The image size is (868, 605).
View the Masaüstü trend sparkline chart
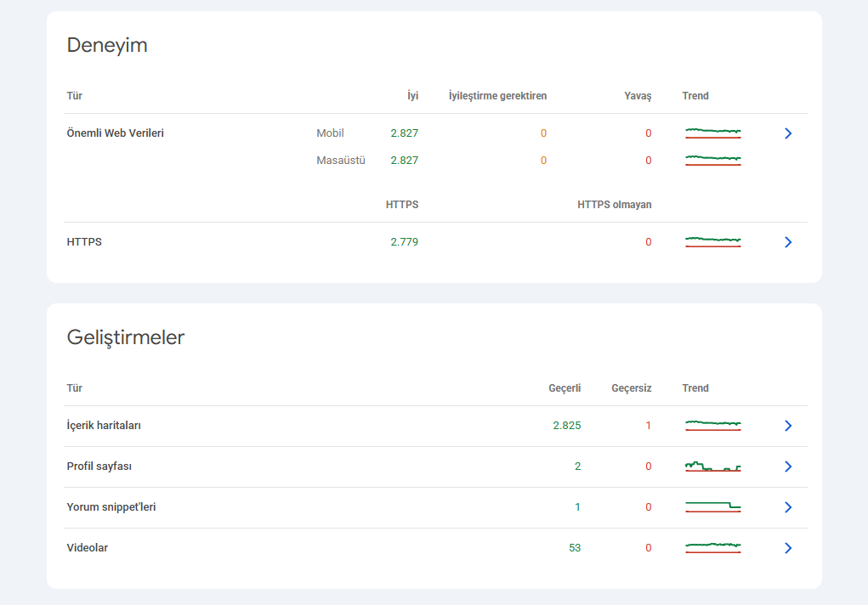tap(713, 160)
